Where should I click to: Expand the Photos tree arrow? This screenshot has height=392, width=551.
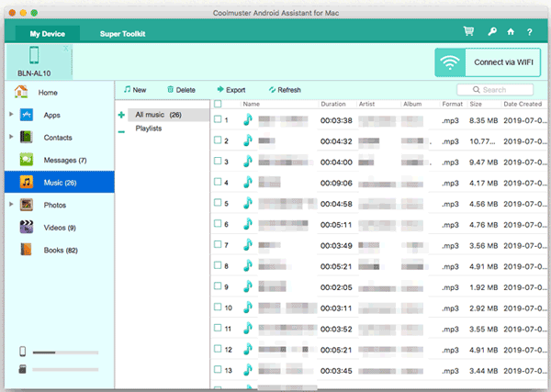pos(11,204)
